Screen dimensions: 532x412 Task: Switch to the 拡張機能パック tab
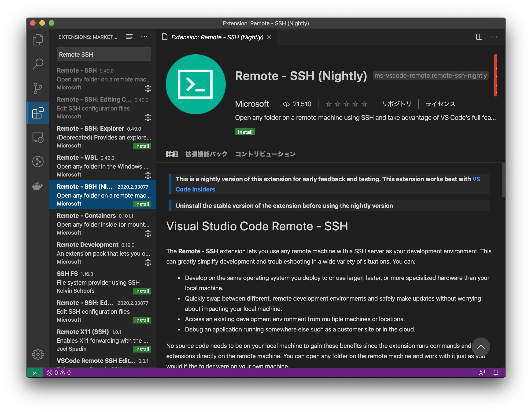(206, 154)
